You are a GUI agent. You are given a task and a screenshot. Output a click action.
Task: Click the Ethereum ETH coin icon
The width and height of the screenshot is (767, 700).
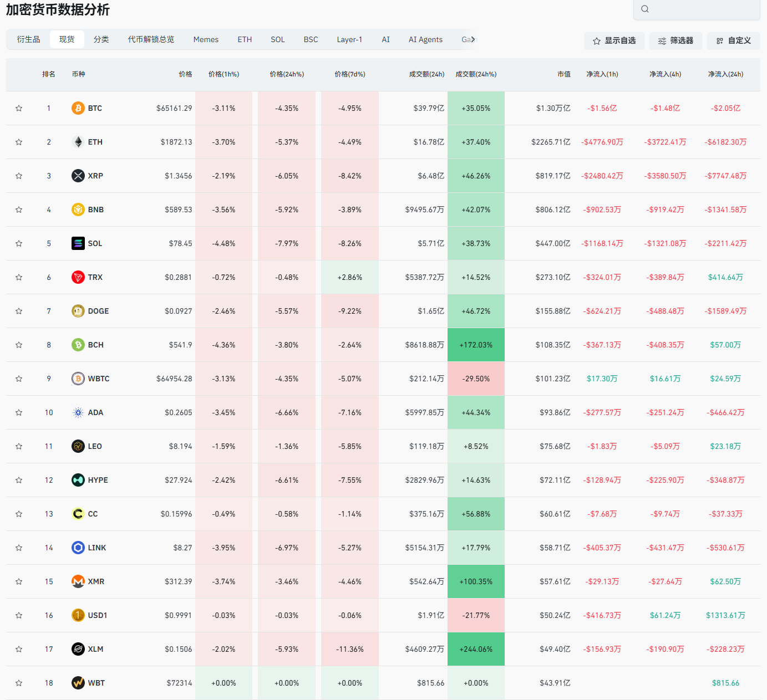tap(78, 142)
